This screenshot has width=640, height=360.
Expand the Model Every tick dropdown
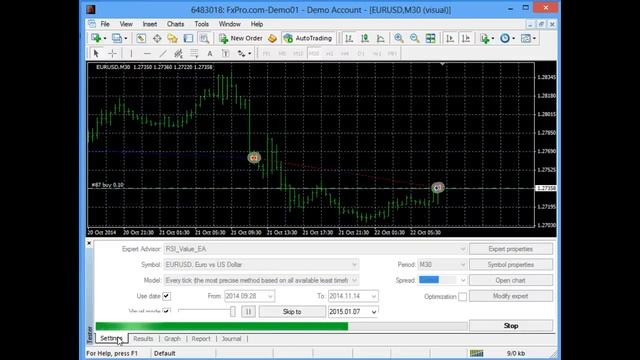pyautogui.click(x=354, y=280)
